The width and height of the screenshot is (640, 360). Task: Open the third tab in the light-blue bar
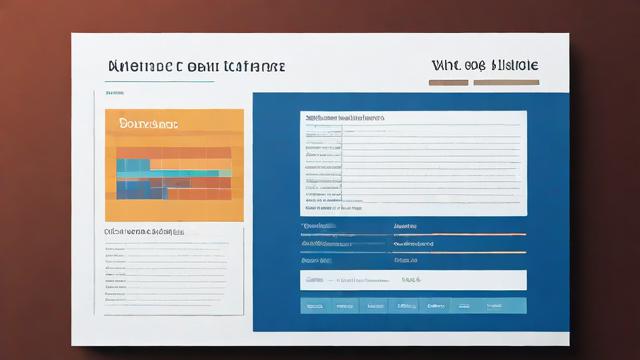click(x=374, y=306)
